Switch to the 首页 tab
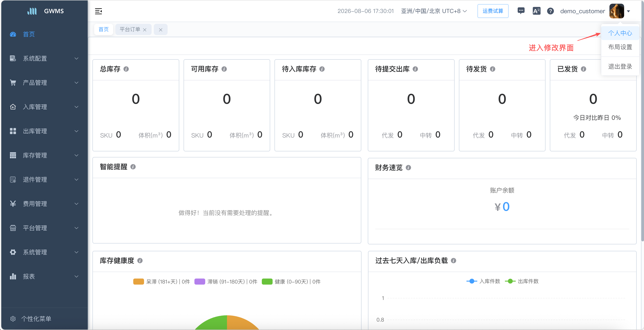The width and height of the screenshot is (644, 330). click(103, 30)
